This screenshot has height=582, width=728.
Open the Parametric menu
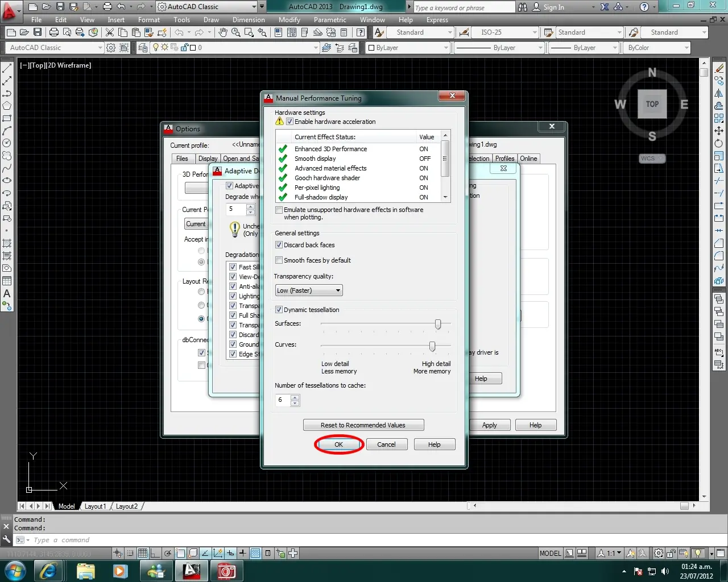pyautogui.click(x=330, y=20)
